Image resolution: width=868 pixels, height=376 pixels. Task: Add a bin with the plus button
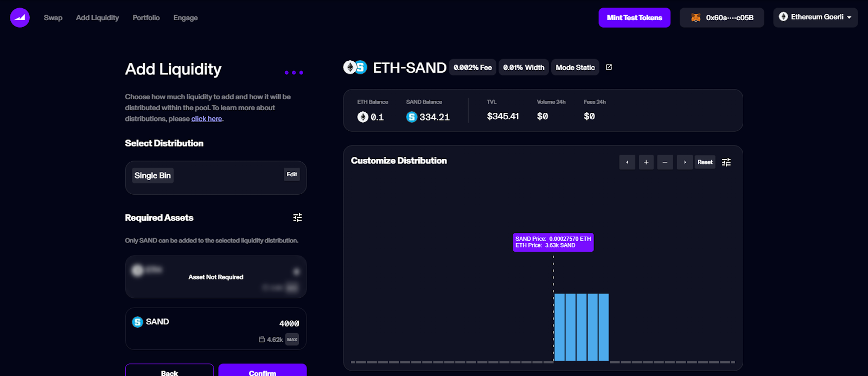click(x=646, y=162)
